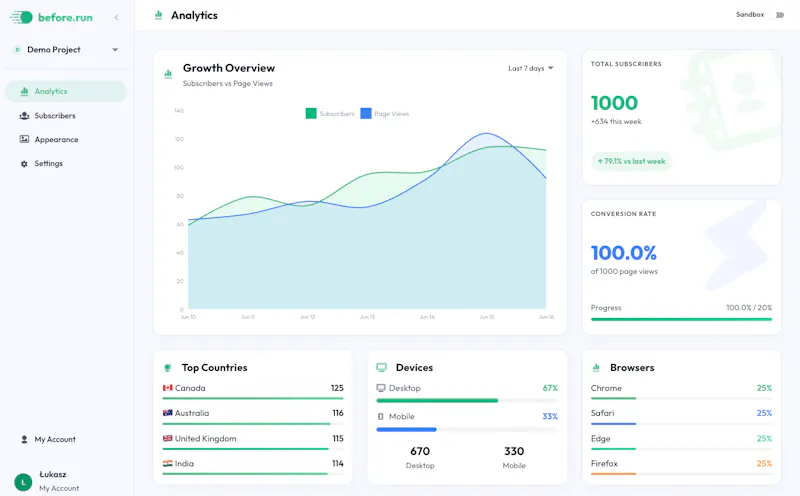The image size is (800, 496).
Task: Click the Desktop 67% green bar
Action: tap(437, 401)
